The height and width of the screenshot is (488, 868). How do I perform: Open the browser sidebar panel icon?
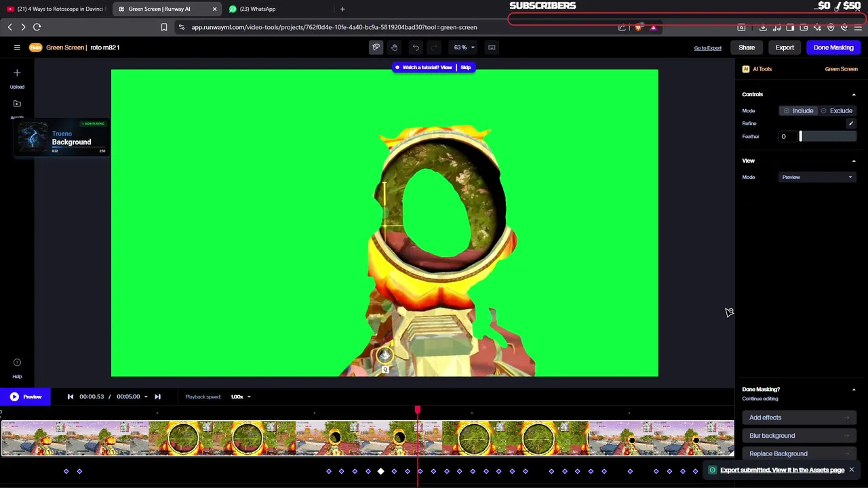coord(790,27)
